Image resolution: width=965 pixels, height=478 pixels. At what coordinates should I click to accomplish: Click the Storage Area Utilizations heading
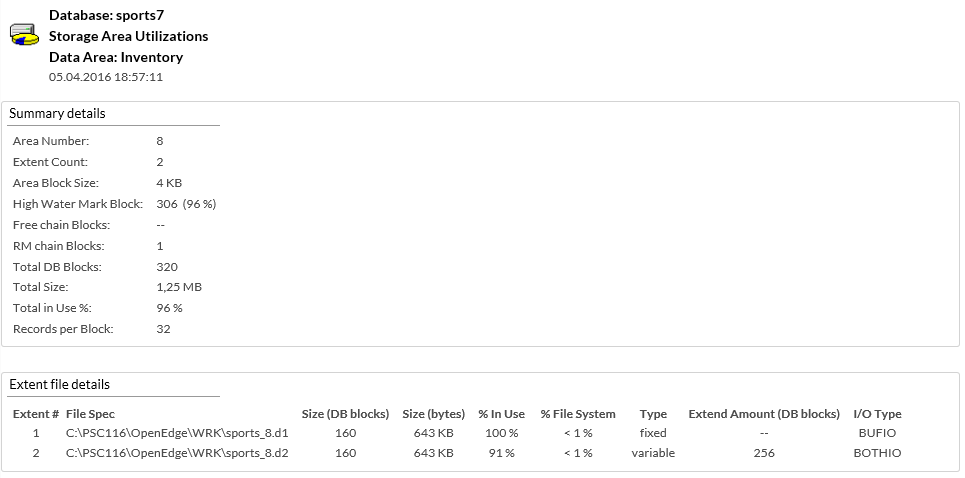point(128,36)
